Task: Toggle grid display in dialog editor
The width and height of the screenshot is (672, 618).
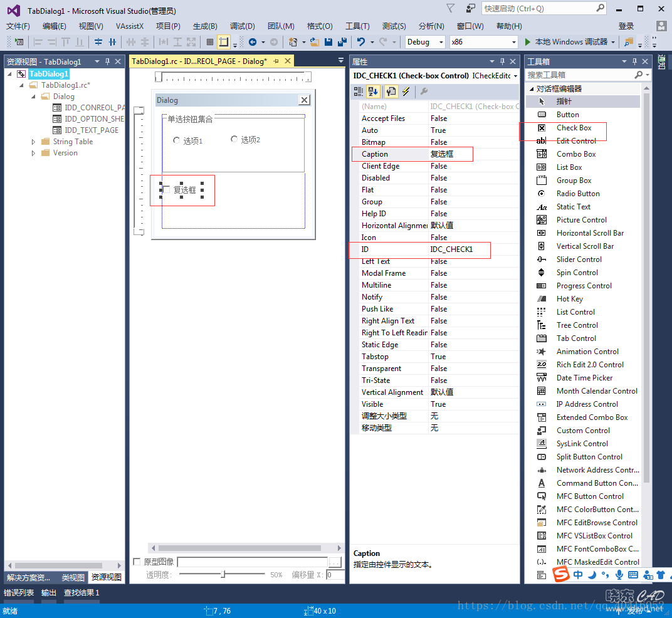Action: point(210,42)
